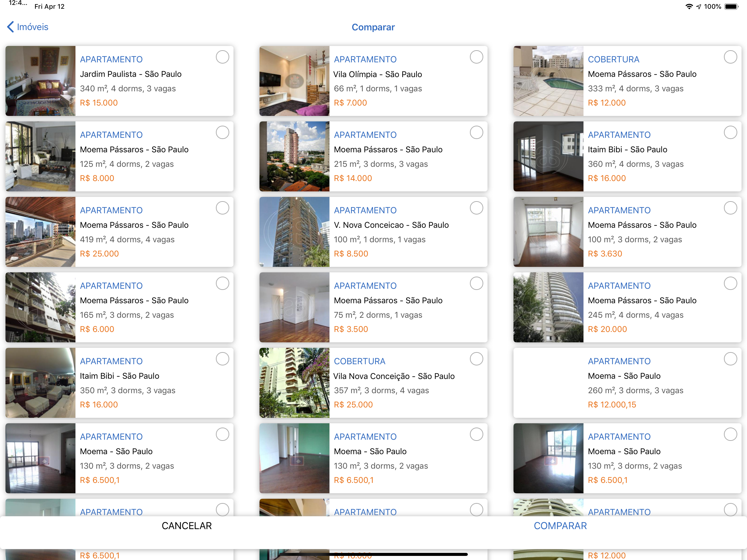The width and height of the screenshot is (747, 560).
Task: Open the Jardim Paulista living room photo
Action: pyautogui.click(x=40, y=81)
